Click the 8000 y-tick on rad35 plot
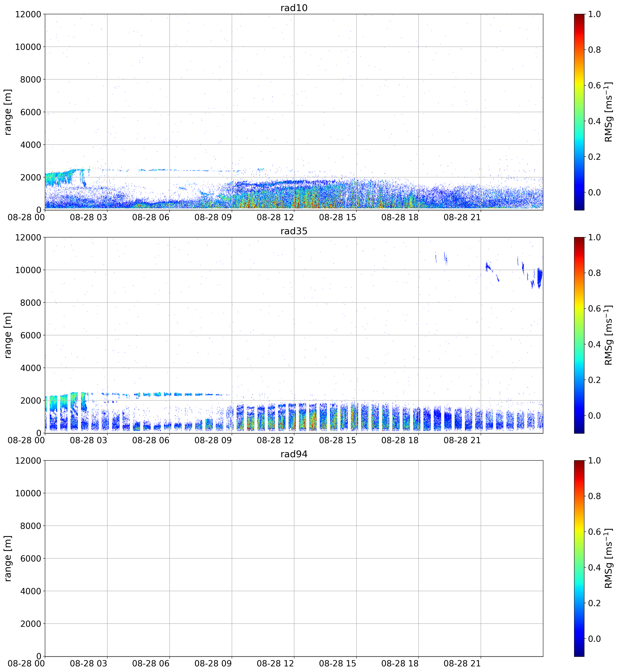This screenshot has height=672, width=618. [x=30, y=303]
